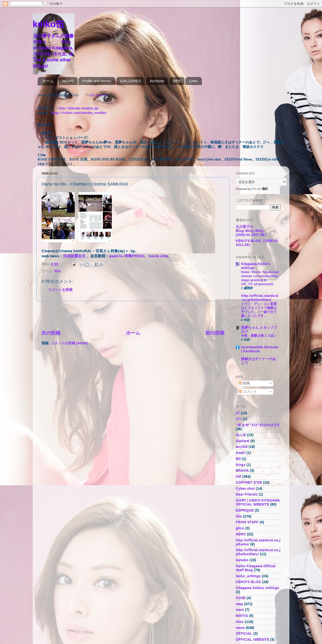Open the Cyber-shot label
Screen dimensions: 322x644
(245, 489)
